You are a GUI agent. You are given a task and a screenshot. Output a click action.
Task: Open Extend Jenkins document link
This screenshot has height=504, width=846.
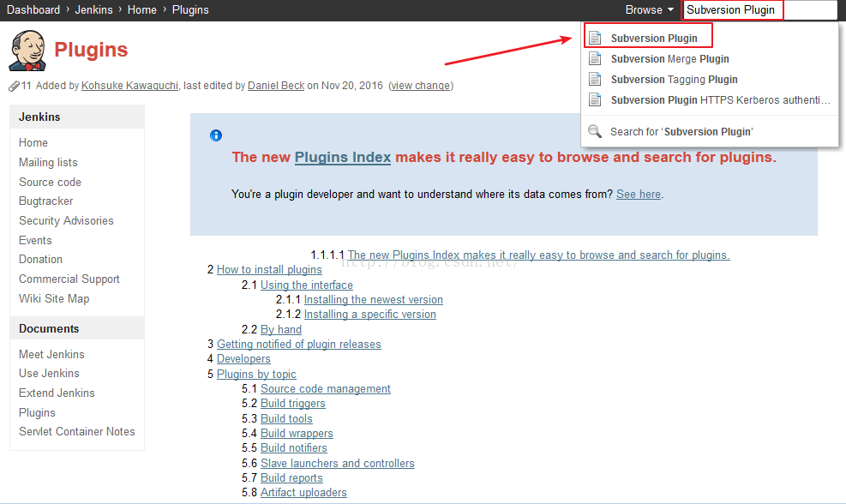(57, 393)
